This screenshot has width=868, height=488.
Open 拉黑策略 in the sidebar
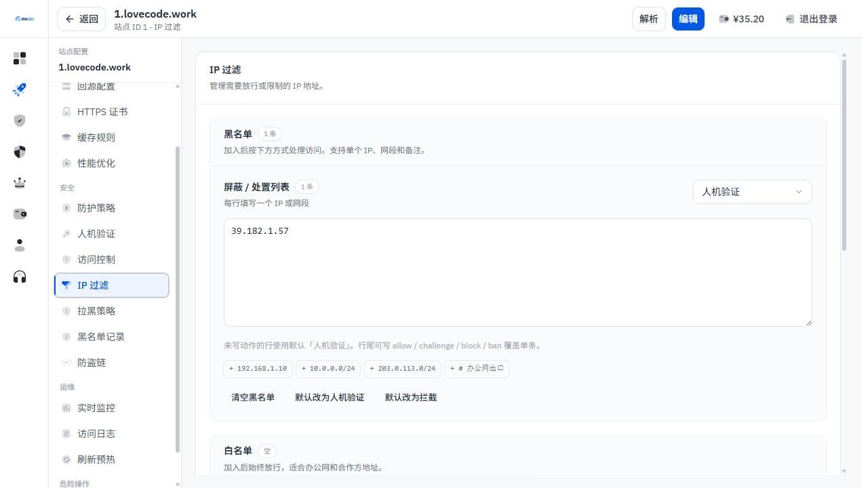point(112,311)
